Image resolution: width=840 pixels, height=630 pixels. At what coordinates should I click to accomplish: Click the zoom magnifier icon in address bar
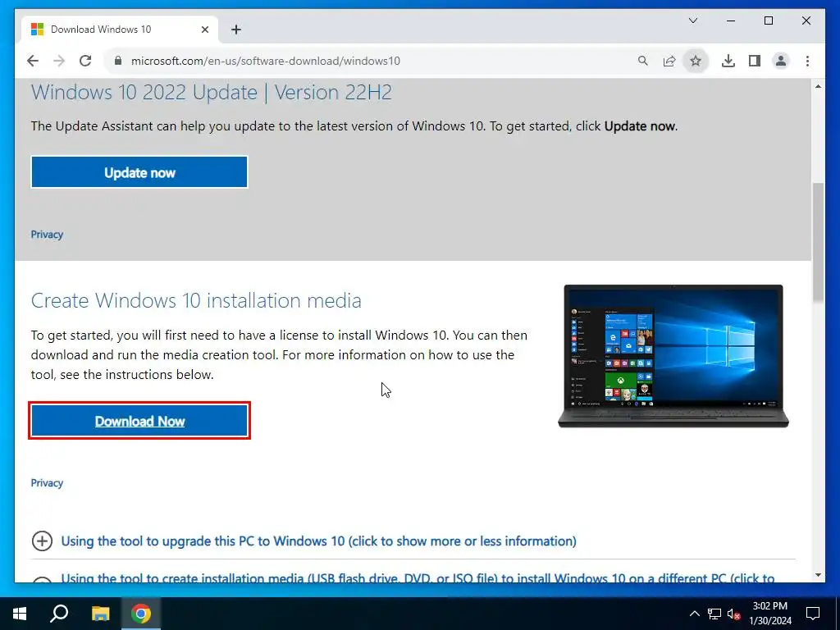coord(643,61)
